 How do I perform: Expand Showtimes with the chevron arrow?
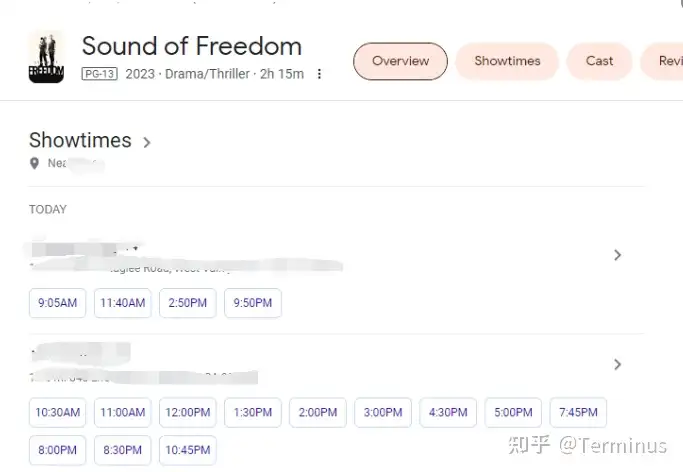click(147, 142)
